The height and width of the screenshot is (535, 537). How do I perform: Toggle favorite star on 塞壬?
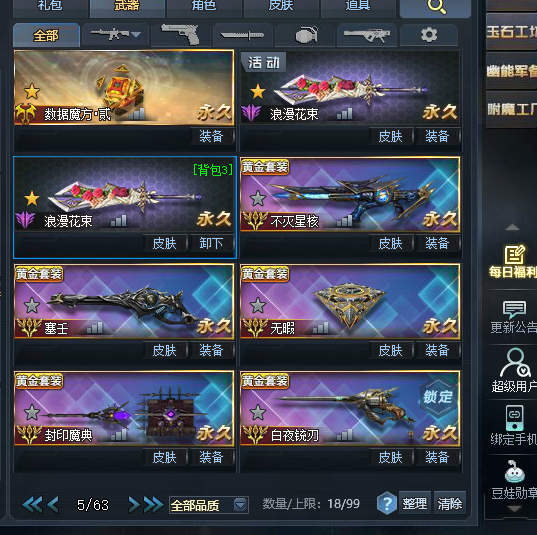[32, 306]
